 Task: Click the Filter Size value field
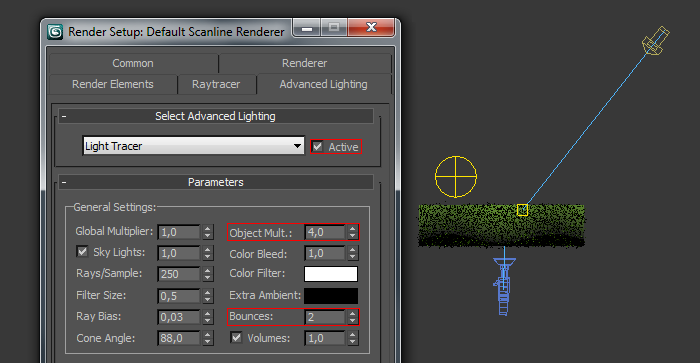tap(179, 296)
